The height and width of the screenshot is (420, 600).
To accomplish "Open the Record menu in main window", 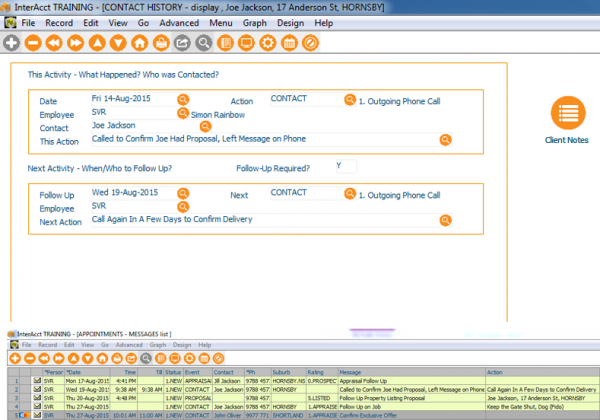I will 59,23.
